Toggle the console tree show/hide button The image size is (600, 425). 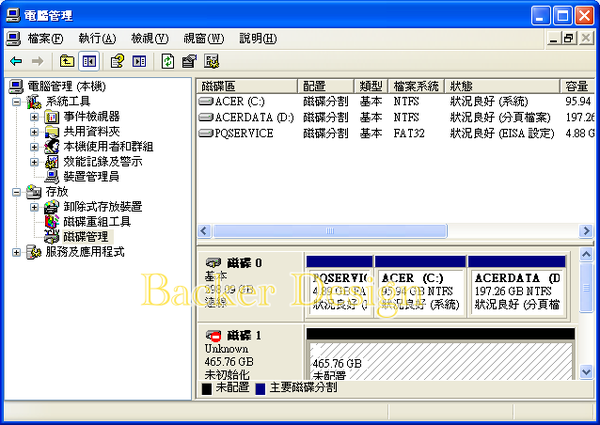pyautogui.click(x=89, y=61)
